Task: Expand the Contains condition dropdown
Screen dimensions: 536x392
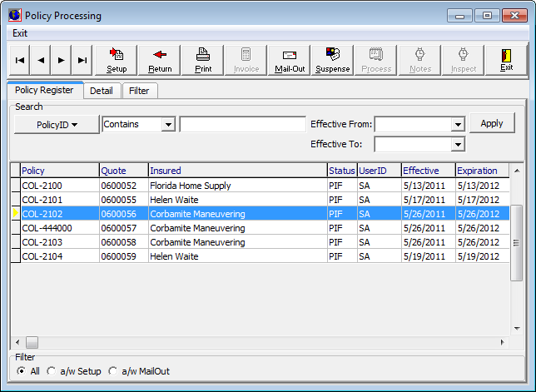Action: coord(168,124)
